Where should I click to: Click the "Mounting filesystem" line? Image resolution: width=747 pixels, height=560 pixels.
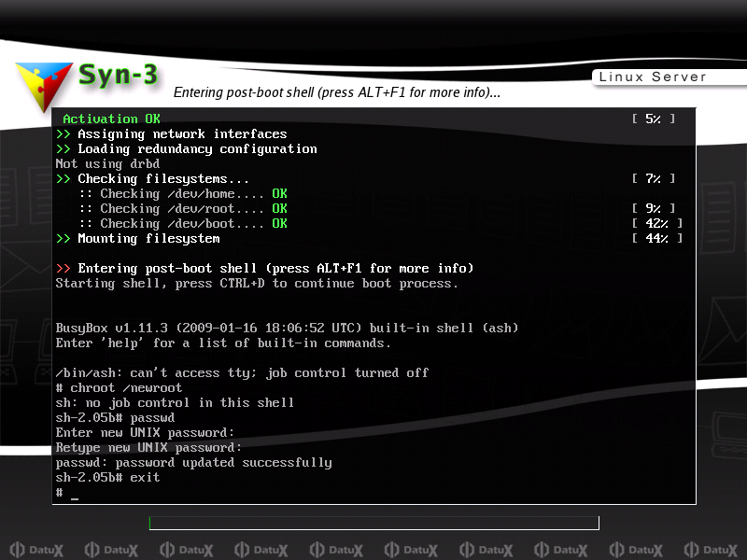pyautogui.click(x=137, y=239)
